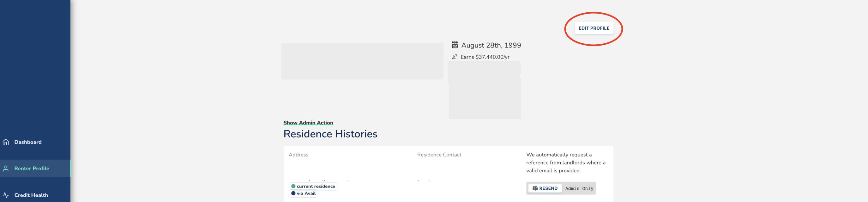Click the Address column header
Screen dimensions: 868x202
point(298,155)
